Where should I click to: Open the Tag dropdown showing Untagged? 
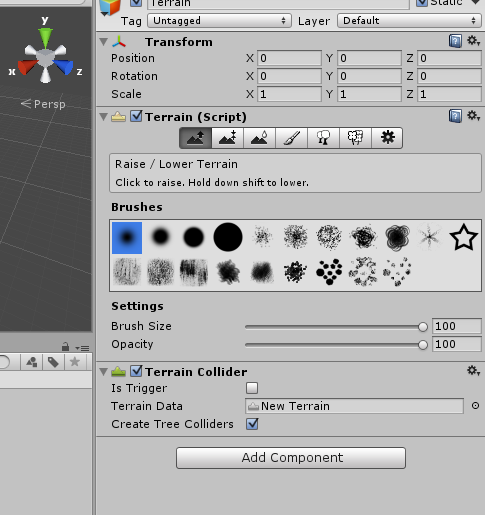click(x=219, y=21)
